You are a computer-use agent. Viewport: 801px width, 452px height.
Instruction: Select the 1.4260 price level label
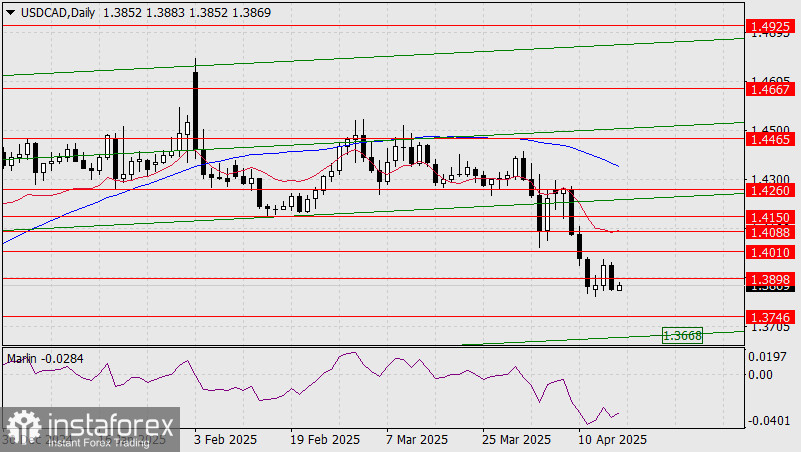[x=770, y=191]
